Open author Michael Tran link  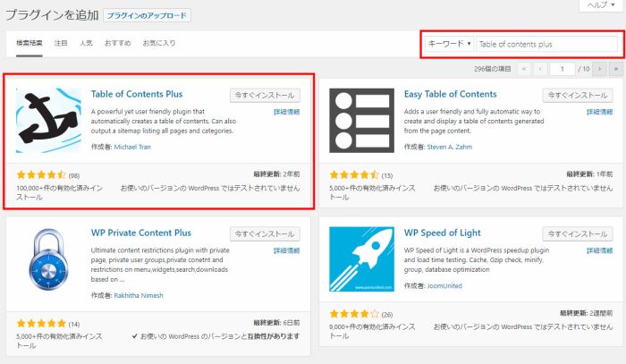[132, 147]
